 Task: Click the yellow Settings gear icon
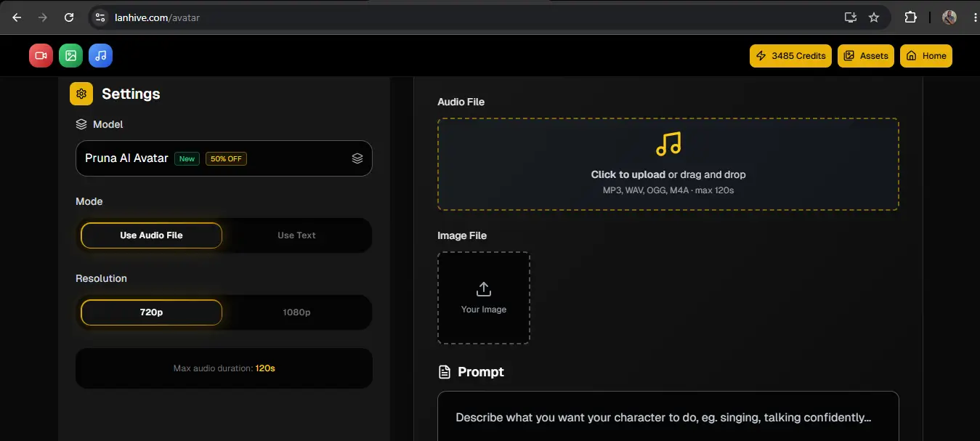point(81,94)
